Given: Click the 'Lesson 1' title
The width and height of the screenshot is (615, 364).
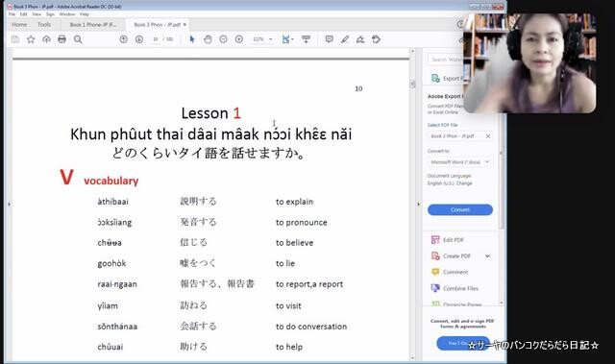Looking at the screenshot, I should [211, 113].
